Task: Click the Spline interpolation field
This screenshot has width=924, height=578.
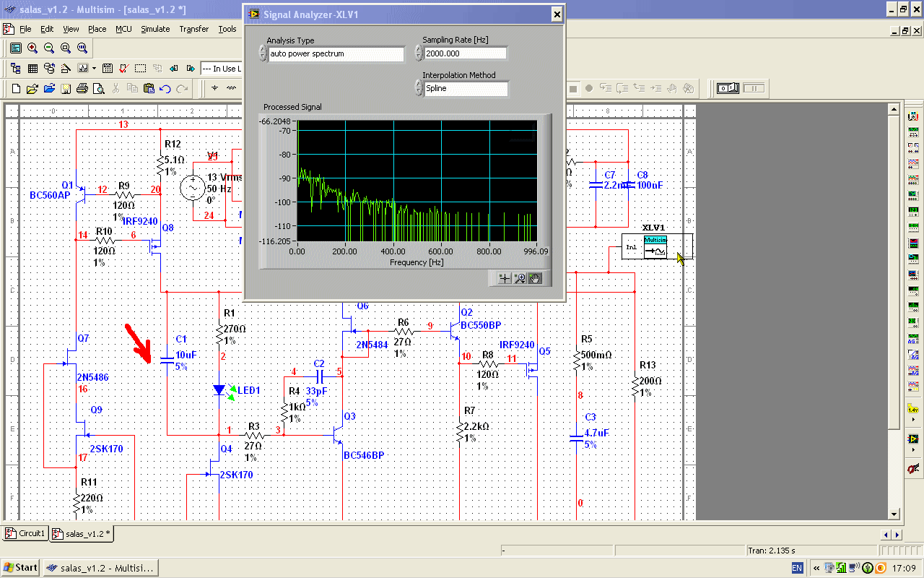Action: coord(466,88)
